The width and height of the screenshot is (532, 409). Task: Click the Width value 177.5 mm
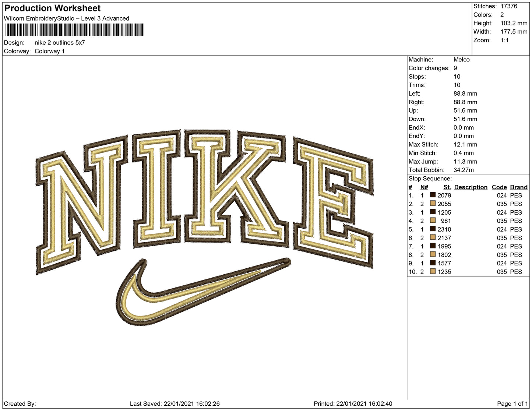[514, 32]
